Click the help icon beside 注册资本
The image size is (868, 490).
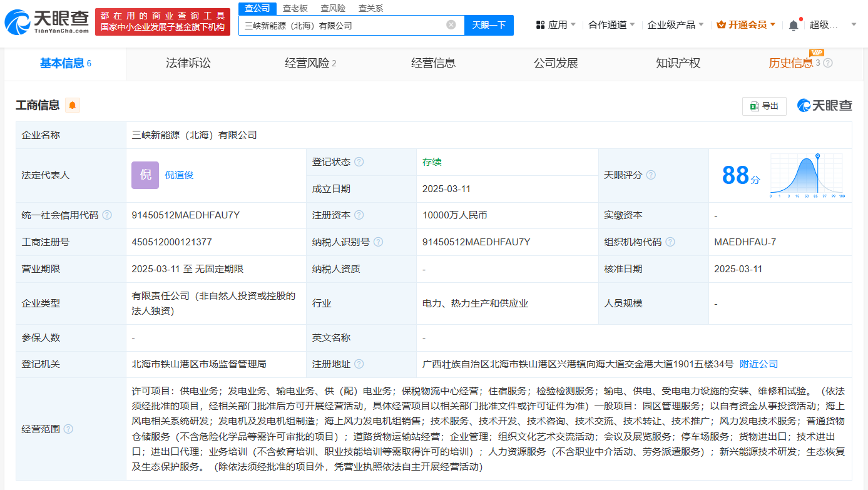pos(359,215)
